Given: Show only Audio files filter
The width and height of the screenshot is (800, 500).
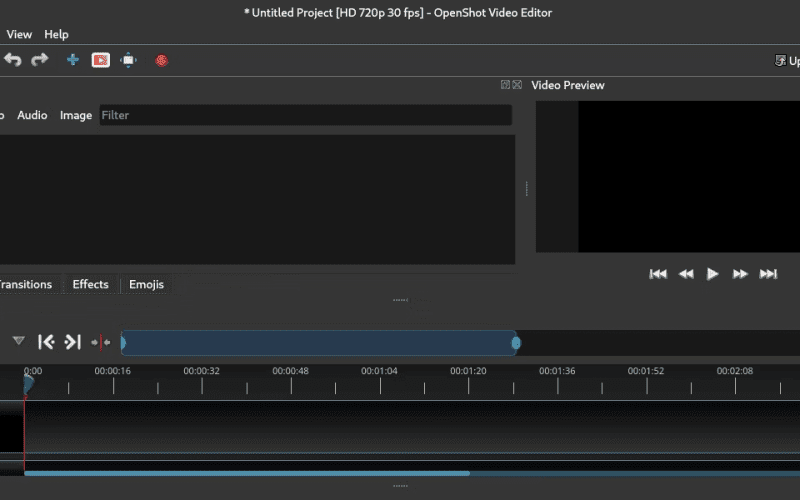Looking at the screenshot, I should pyautogui.click(x=32, y=115).
